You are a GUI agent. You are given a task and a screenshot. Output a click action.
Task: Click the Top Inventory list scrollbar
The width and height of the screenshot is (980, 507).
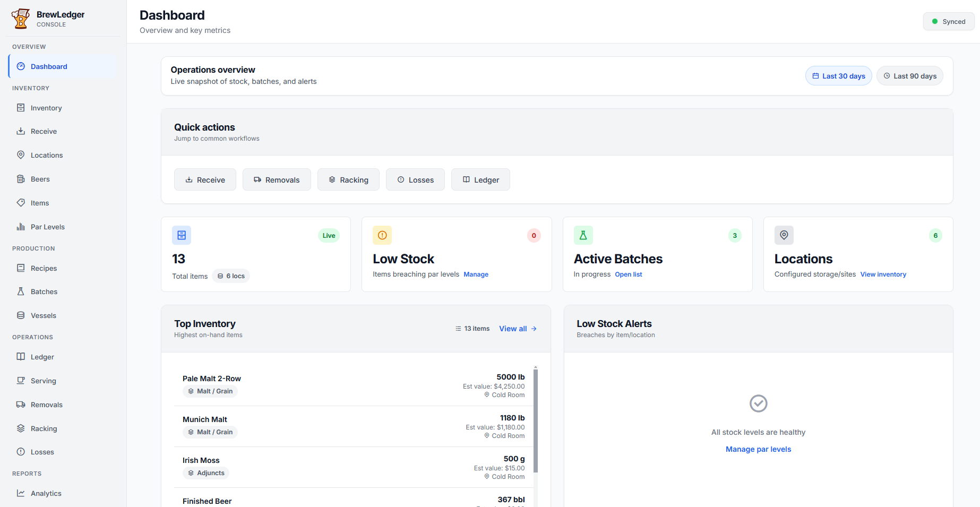coord(536,420)
